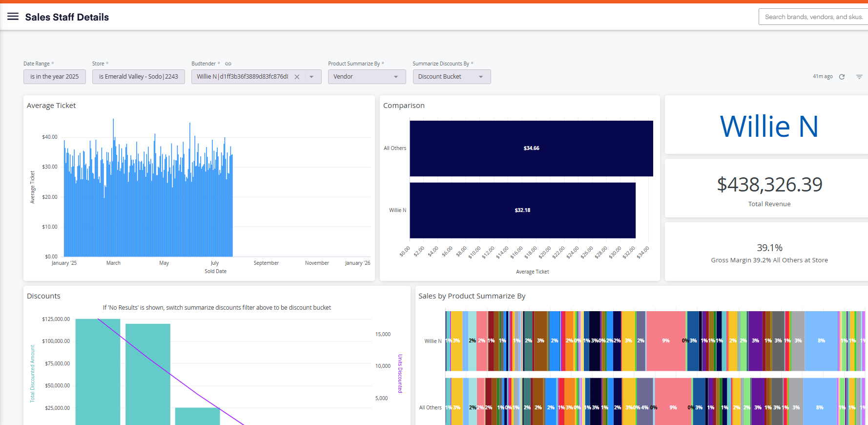This screenshot has width=868, height=425.
Task: Click the 'is in the year 2025' filter
Action: (55, 77)
